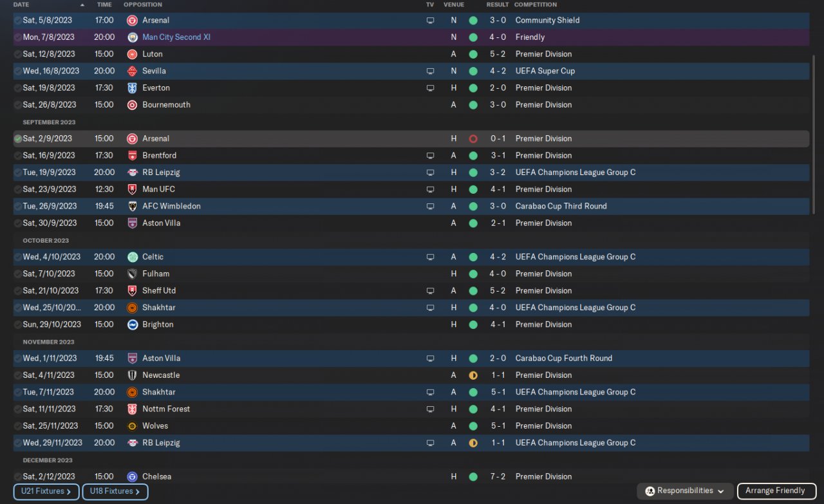Toggle the row checkmark for Mon 7/8/2023
This screenshot has height=504, width=824.
click(18, 37)
